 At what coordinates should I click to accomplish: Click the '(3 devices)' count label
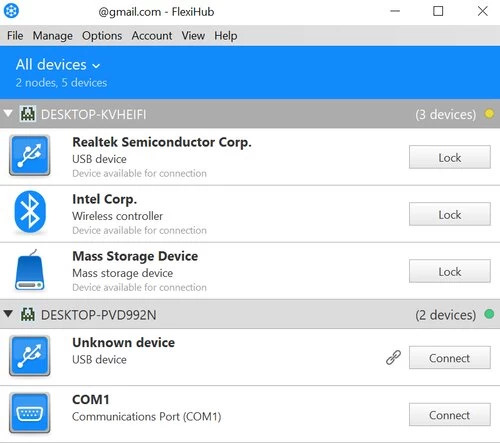coord(446,114)
